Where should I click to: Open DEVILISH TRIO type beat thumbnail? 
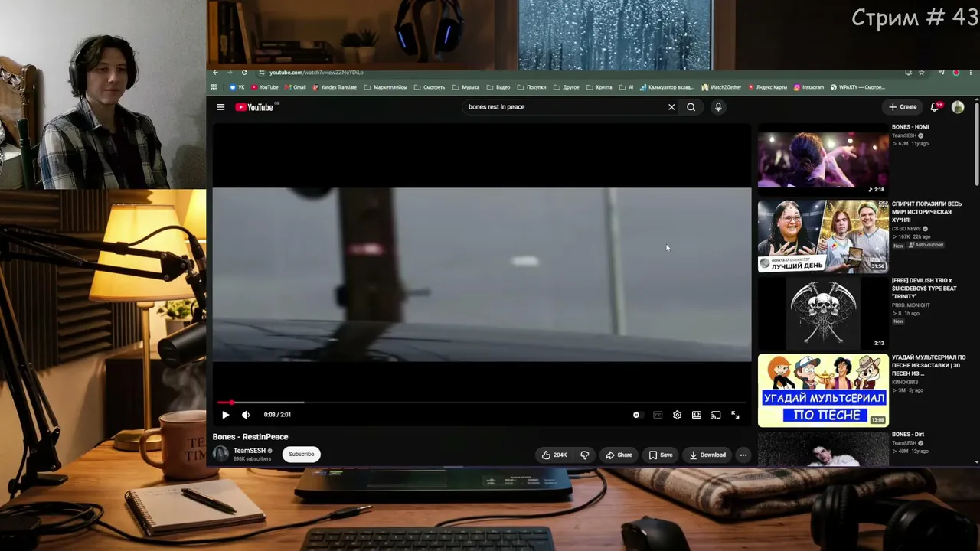[x=823, y=313]
